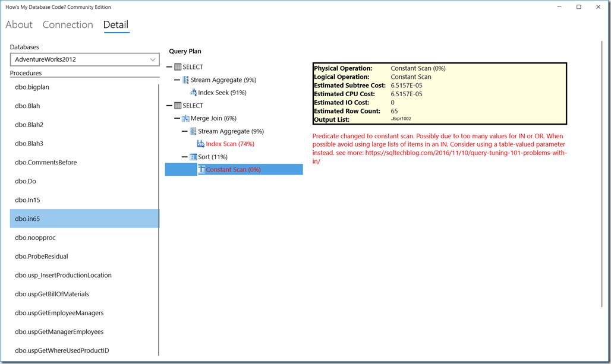Select the Merge Join (6%) label
This screenshot has height=364, width=611.
[x=213, y=118]
